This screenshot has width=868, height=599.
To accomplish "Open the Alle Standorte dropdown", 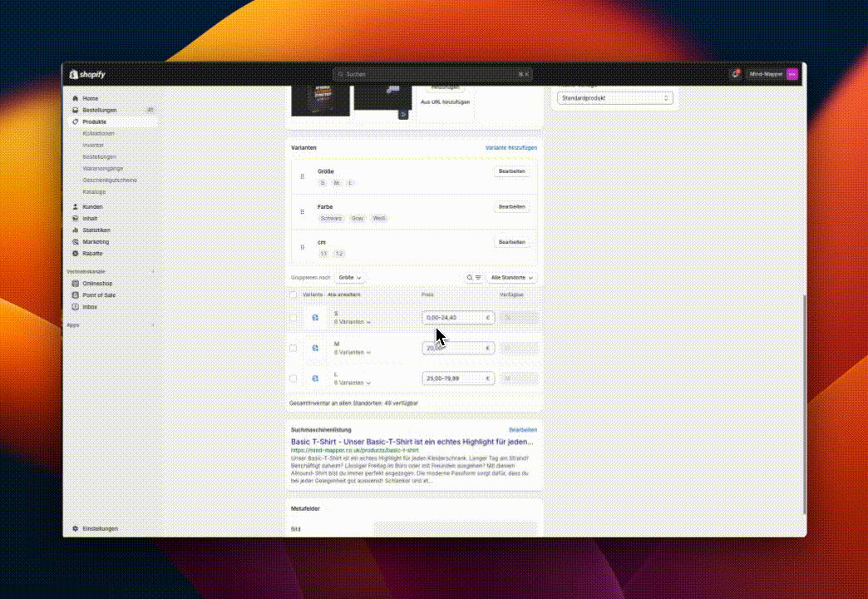I will 511,278.
